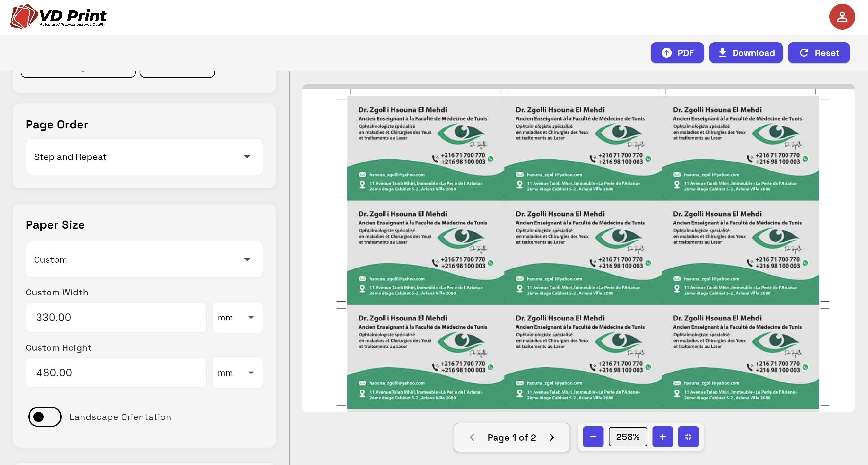Click the VD Print logo

(58, 16)
